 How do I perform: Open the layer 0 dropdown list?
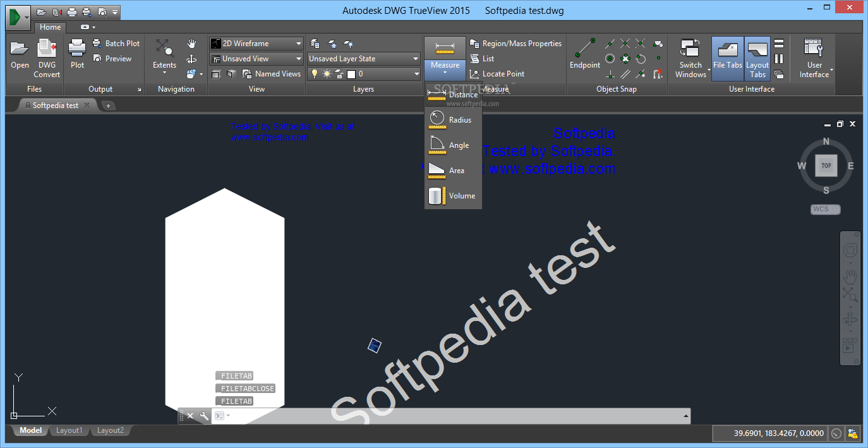tap(416, 74)
